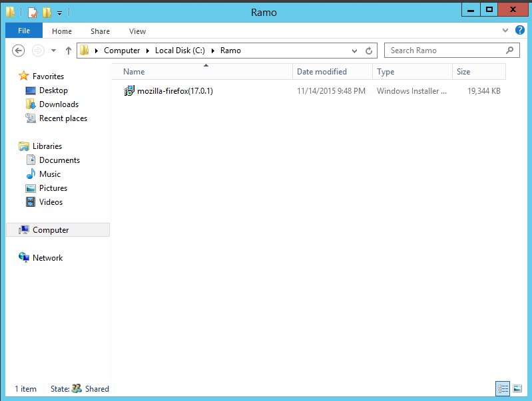
Task: Open the Documents library
Action: pyautogui.click(x=59, y=160)
